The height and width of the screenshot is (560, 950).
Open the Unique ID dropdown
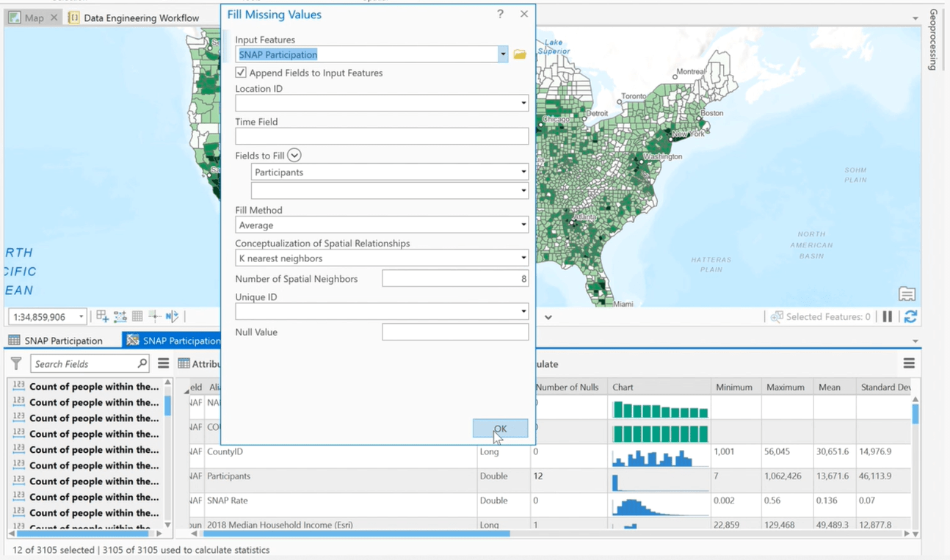(x=523, y=311)
